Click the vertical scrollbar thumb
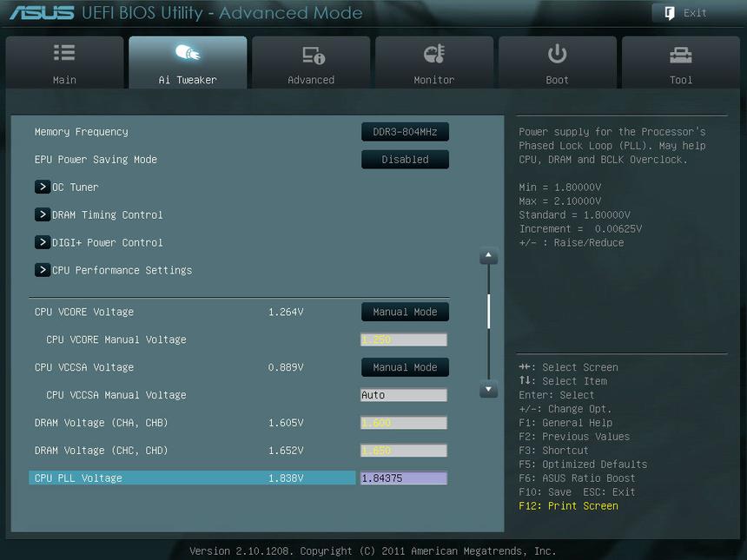Image resolution: width=747 pixels, height=560 pixels. [x=489, y=311]
